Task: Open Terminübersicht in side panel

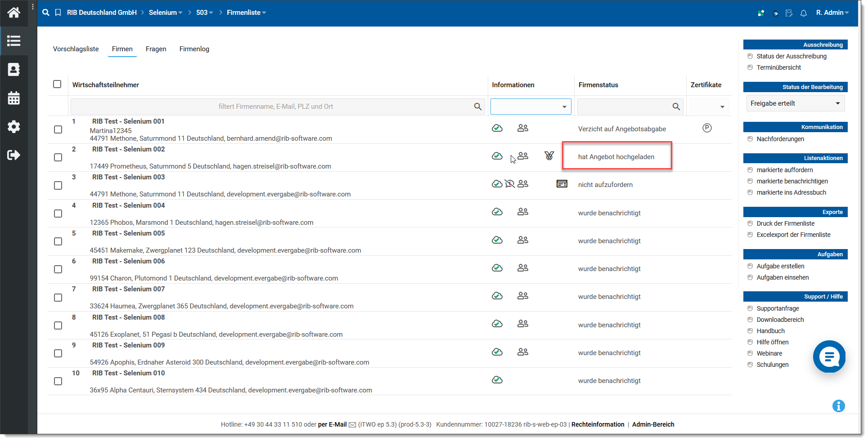Action: pyautogui.click(x=778, y=67)
